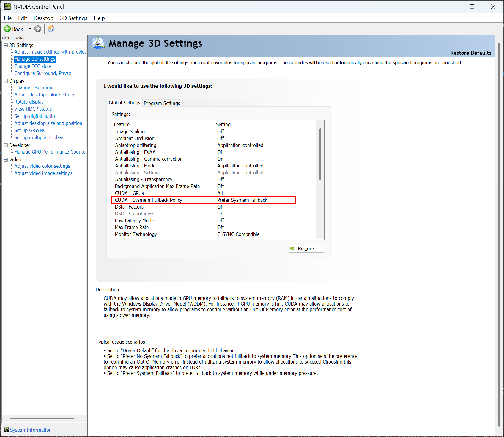The width and height of the screenshot is (504, 437).
Task: Open Configure Surround, PhysX
Action: (43, 73)
